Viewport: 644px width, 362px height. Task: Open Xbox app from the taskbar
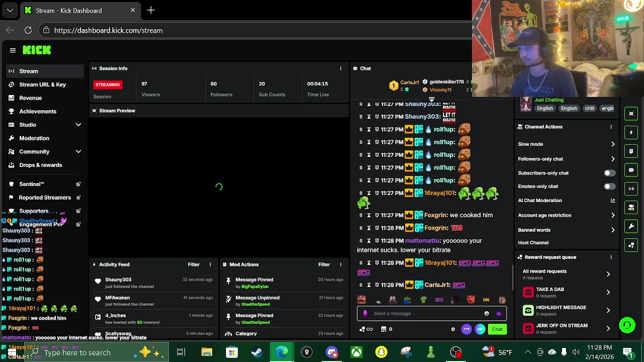[x=356, y=352]
